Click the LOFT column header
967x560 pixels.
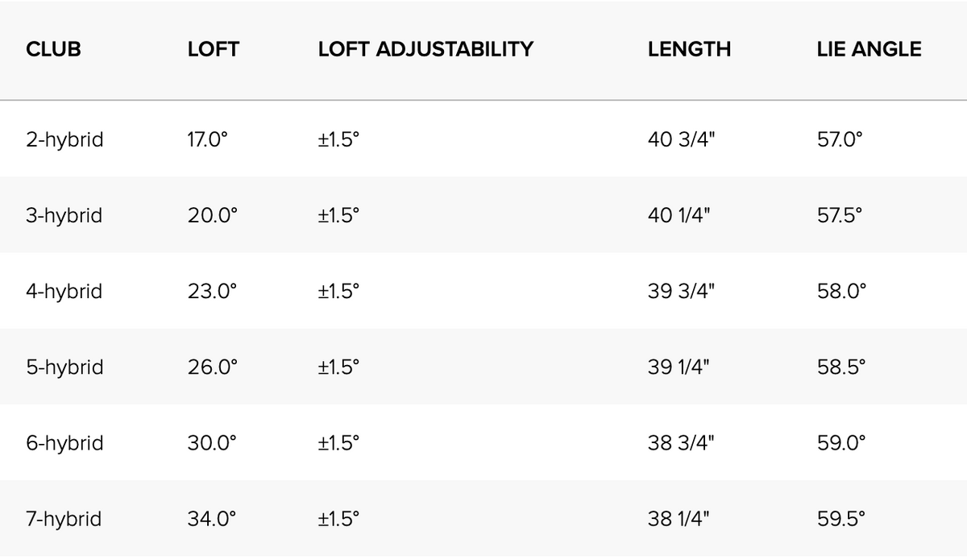click(x=213, y=49)
